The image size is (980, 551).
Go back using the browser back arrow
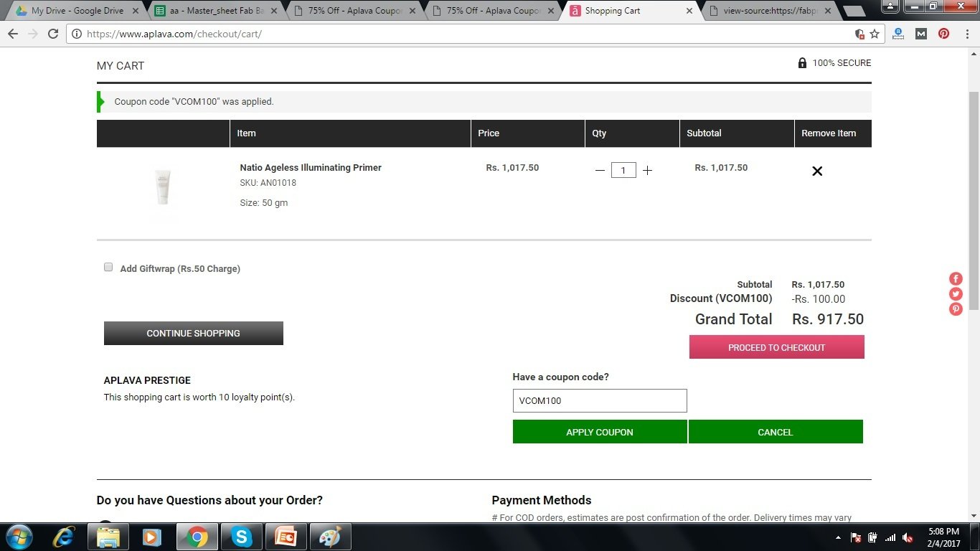(x=13, y=34)
